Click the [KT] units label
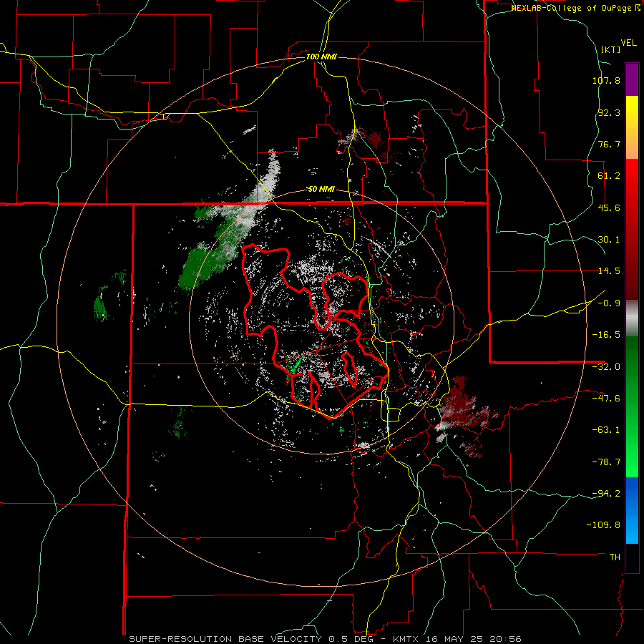The width and height of the screenshot is (644, 644). point(611,49)
